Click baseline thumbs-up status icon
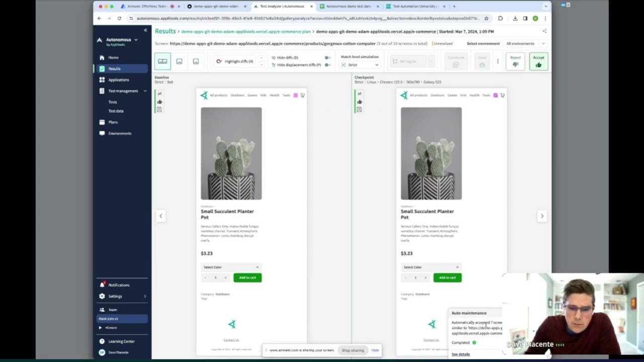 (159, 102)
